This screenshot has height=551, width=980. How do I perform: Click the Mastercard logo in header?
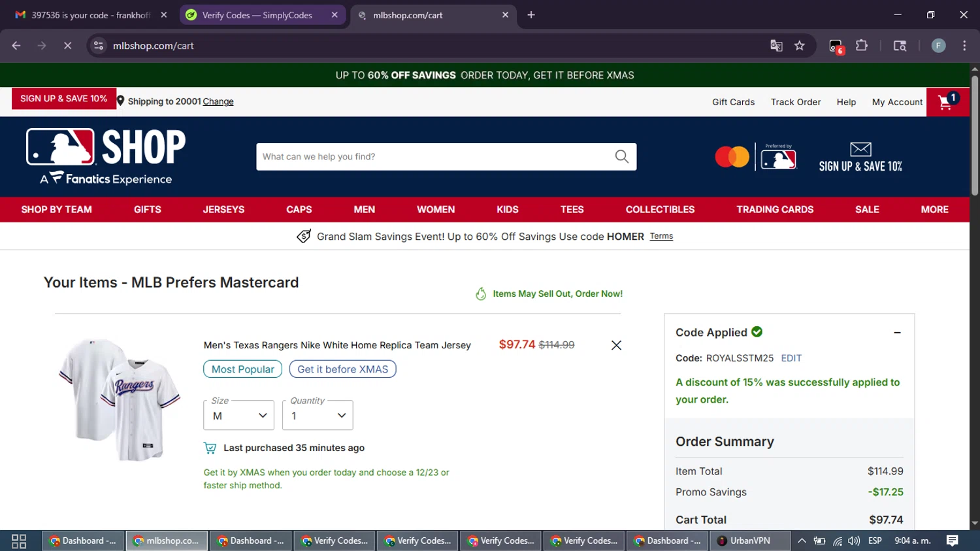(x=732, y=157)
